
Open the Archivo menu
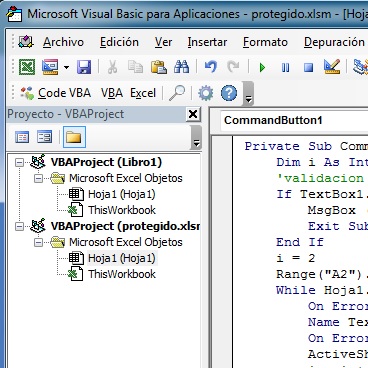[x=63, y=42]
